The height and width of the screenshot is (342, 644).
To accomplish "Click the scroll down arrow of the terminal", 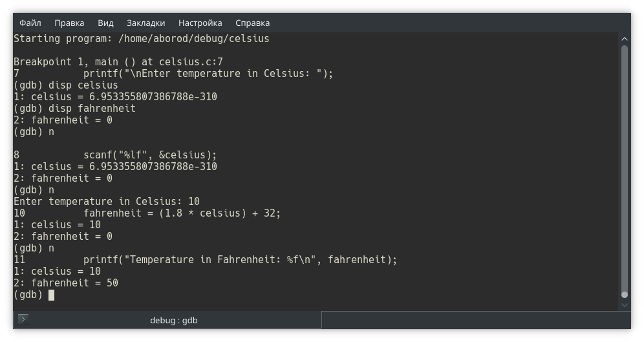I will point(624,304).
